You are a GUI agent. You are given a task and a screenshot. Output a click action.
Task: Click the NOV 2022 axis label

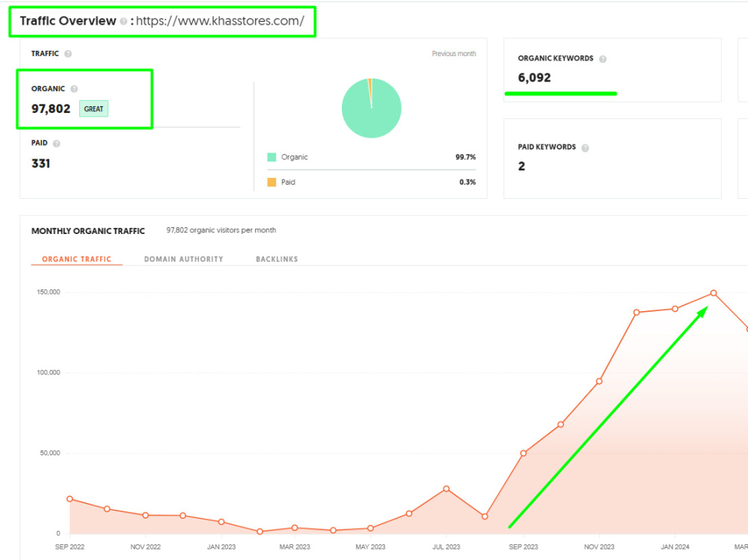(x=146, y=547)
